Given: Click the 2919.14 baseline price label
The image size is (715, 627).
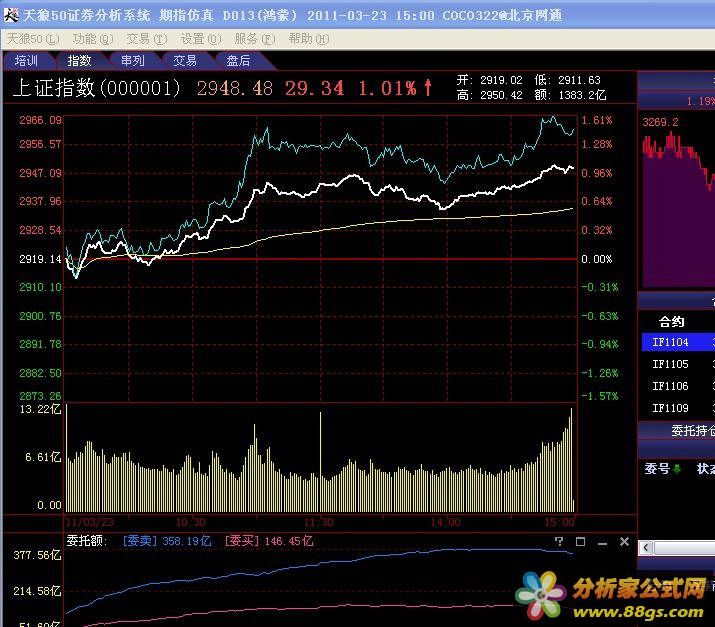Looking at the screenshot, I should coord(40,259).
